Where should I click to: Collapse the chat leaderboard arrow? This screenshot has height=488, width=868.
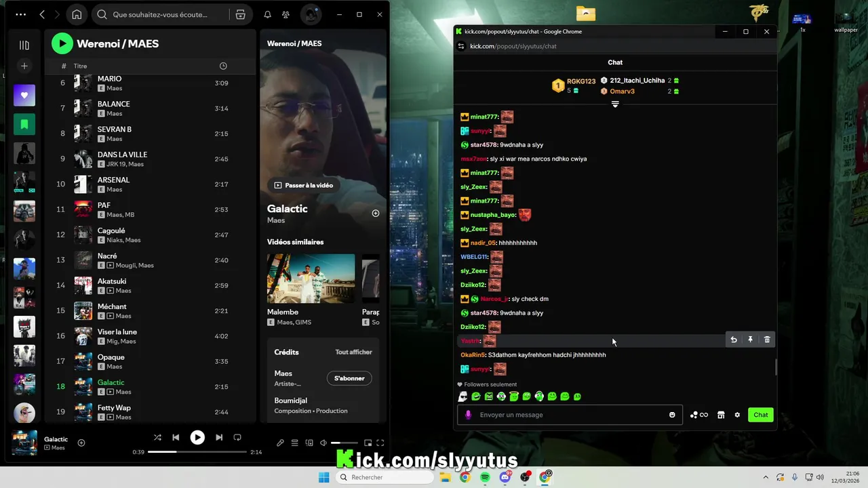coord(615,104)
